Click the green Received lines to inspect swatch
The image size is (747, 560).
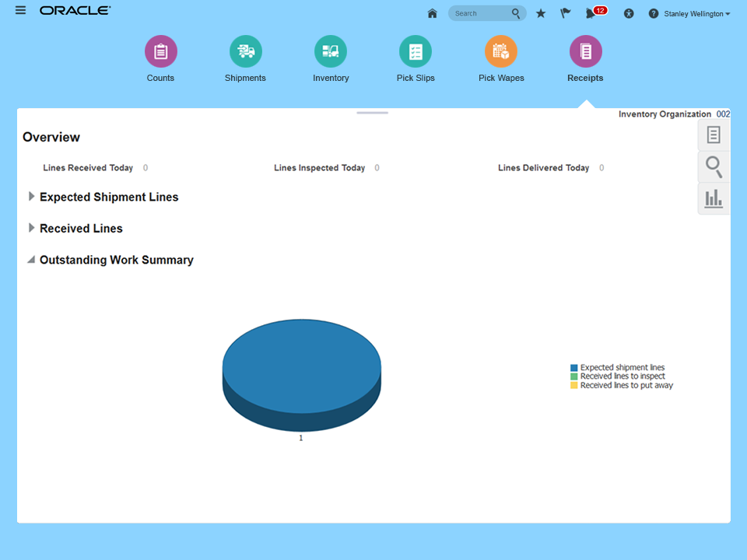click(x=574, y=376)
